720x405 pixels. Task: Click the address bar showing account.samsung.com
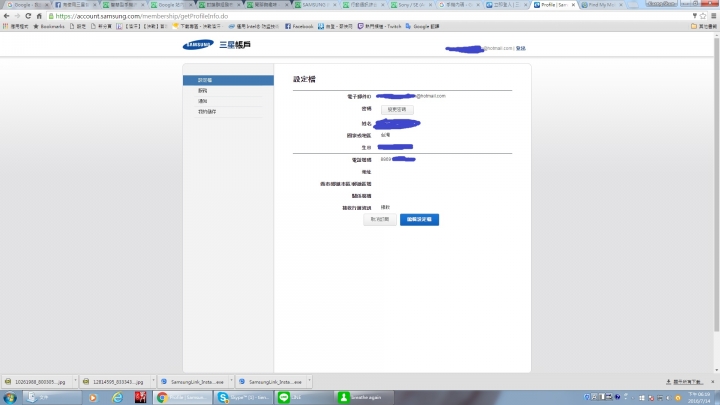tap(367, 16)
